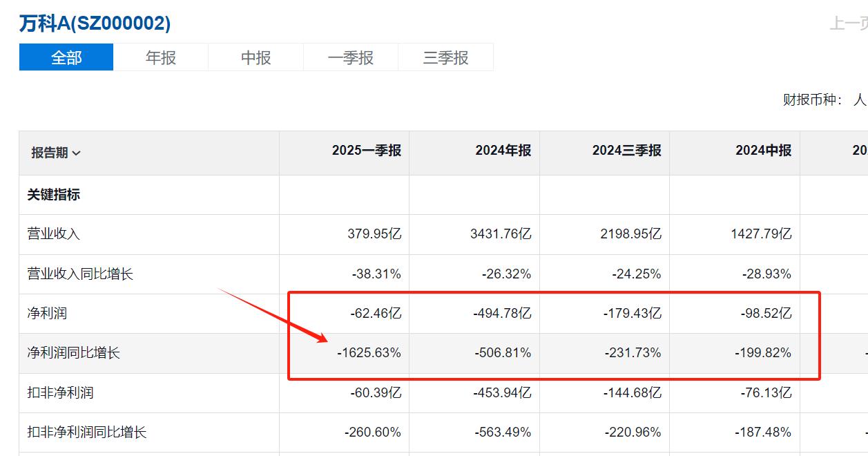
Task: Click the 扣非净利润 row label
Action: point(60,393)
